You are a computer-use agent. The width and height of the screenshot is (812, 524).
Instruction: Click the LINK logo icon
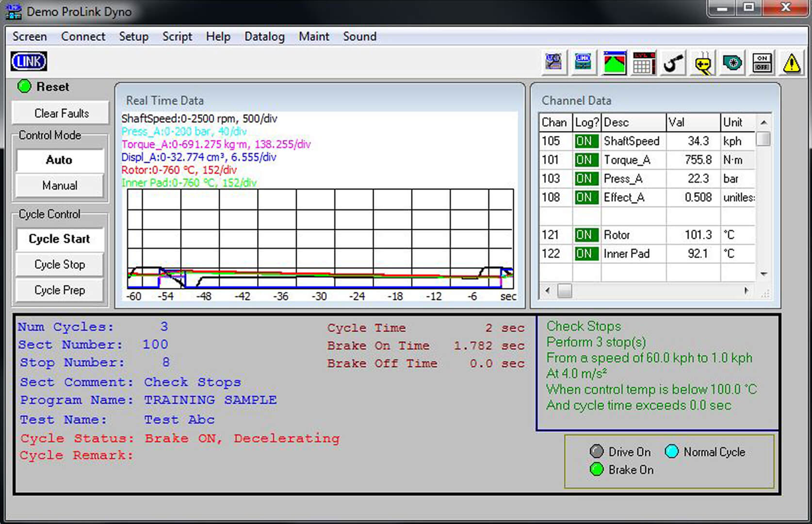(x=29, y=62)
